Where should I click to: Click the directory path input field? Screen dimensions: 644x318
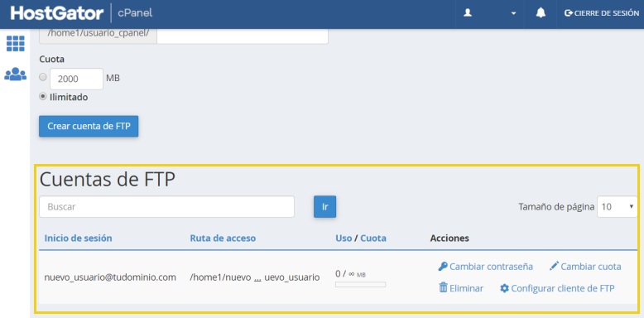coord(243,36)
